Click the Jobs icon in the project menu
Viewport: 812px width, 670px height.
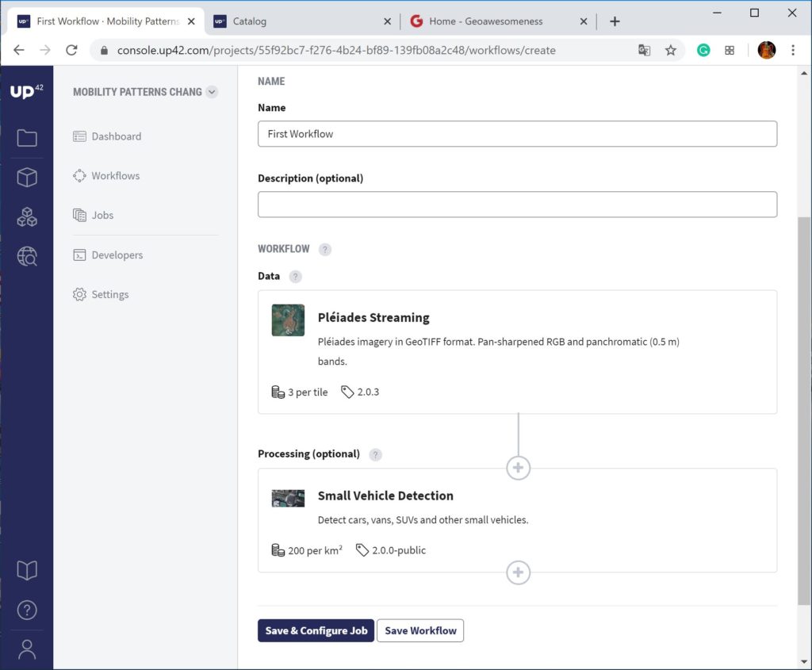tap(79, 215)
